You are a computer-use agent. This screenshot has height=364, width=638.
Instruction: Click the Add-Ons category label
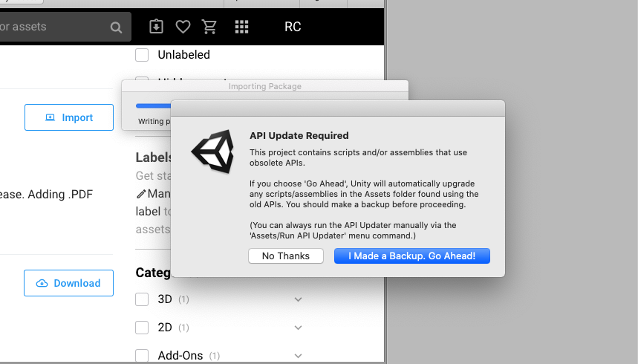click(x=180, y=355)
